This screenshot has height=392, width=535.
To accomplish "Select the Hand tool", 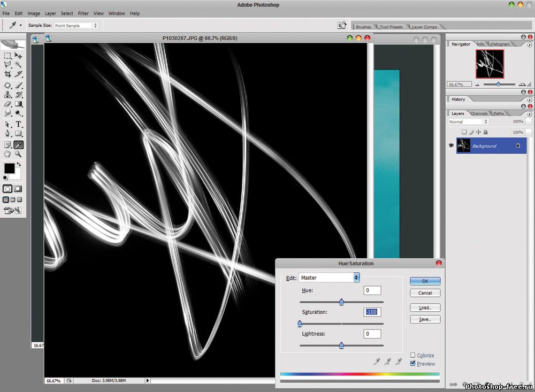I will (x=7, y=154).
